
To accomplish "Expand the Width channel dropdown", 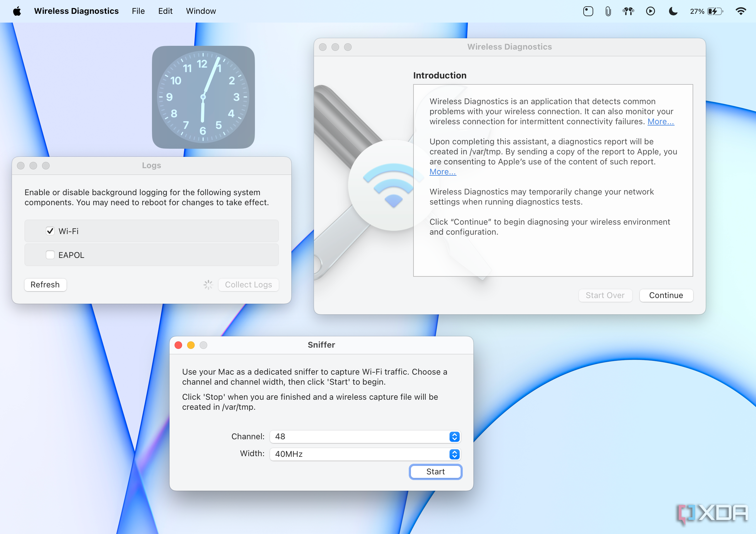I will [x=455, y=453].
